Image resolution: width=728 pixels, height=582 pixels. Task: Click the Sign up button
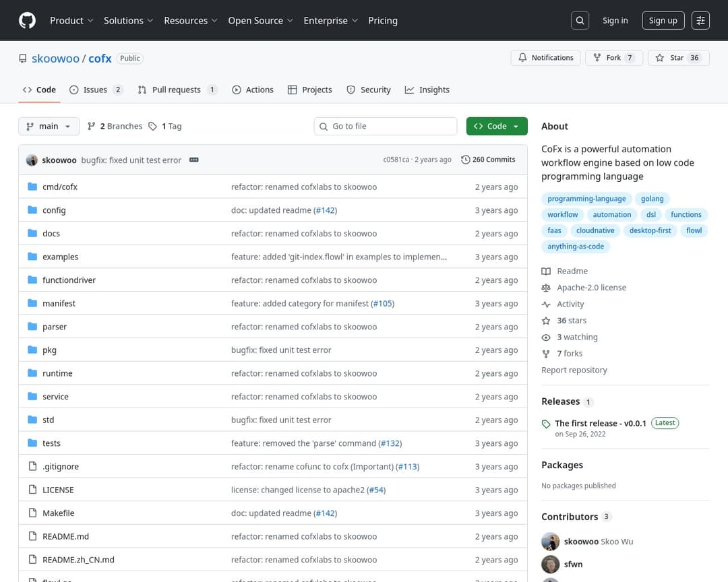[663, 20]
